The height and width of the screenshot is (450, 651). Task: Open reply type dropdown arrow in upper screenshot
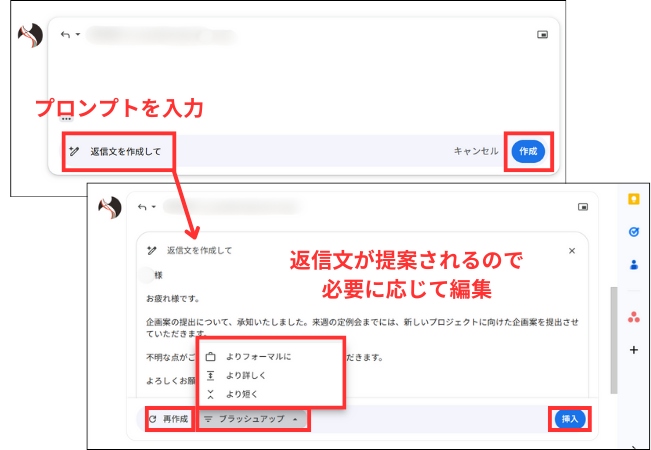click(78, 34)
